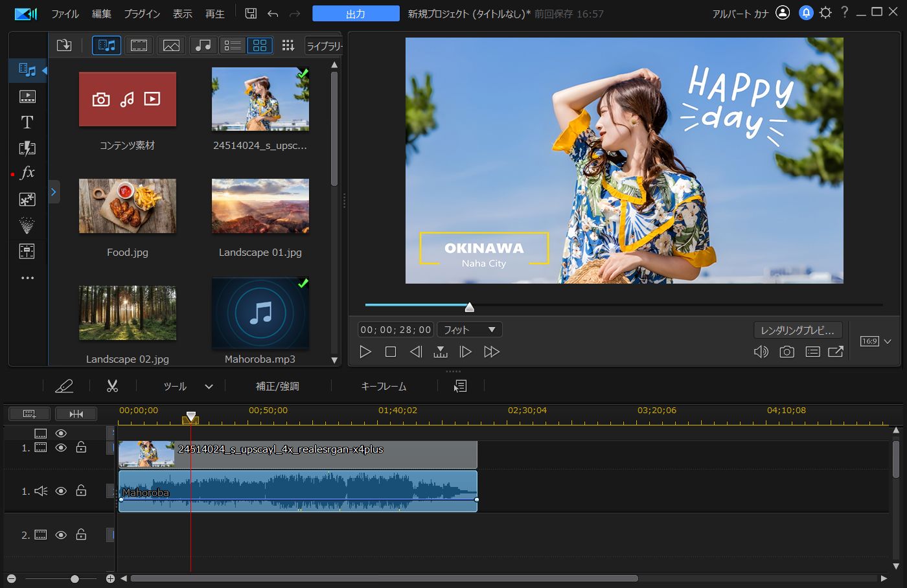Open the フィット zoom dropdown

(x=469, y=330)
